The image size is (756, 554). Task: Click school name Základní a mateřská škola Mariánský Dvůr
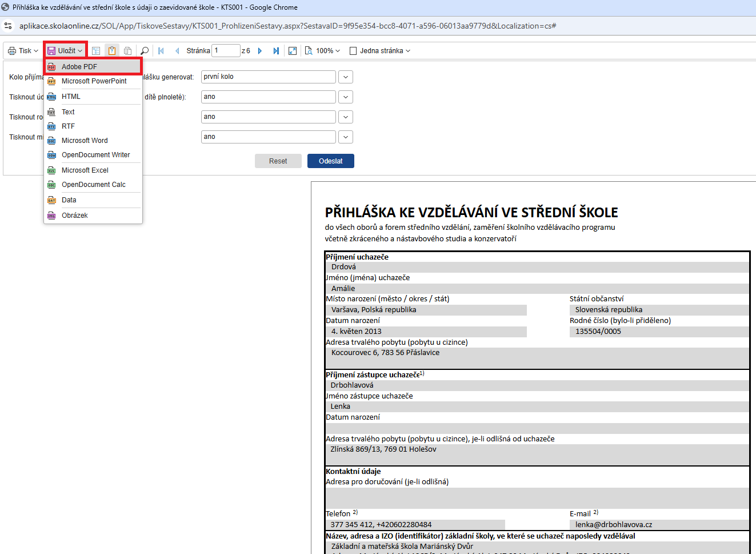pos(402,547)
